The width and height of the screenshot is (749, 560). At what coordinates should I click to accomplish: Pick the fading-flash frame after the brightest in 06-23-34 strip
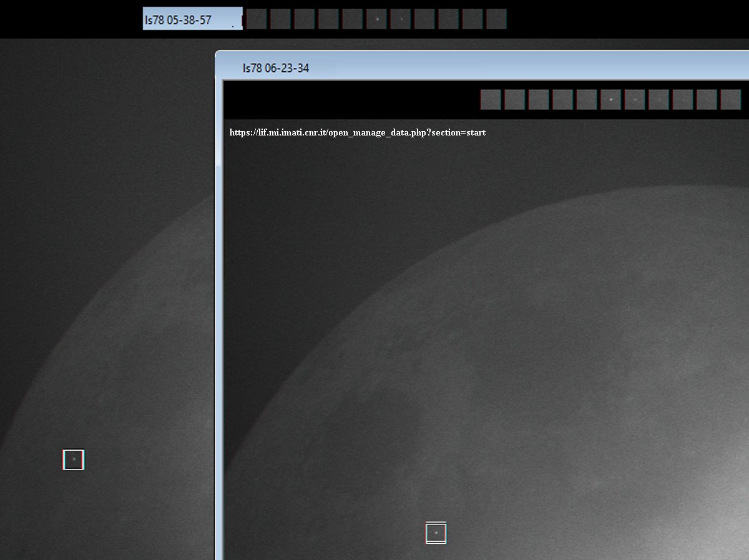coord(635,100)
